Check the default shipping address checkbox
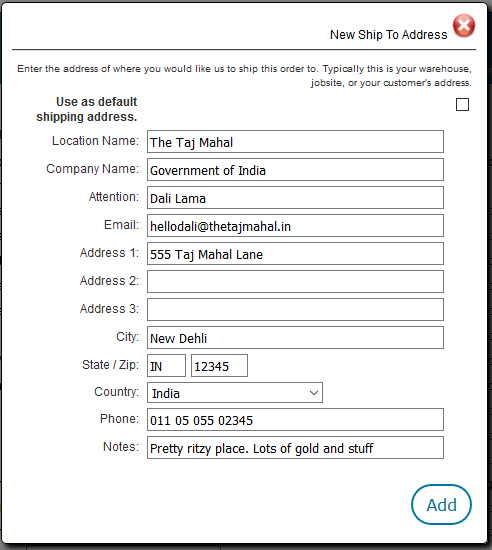This screenshot has width=492, height=550. [462, 105]
